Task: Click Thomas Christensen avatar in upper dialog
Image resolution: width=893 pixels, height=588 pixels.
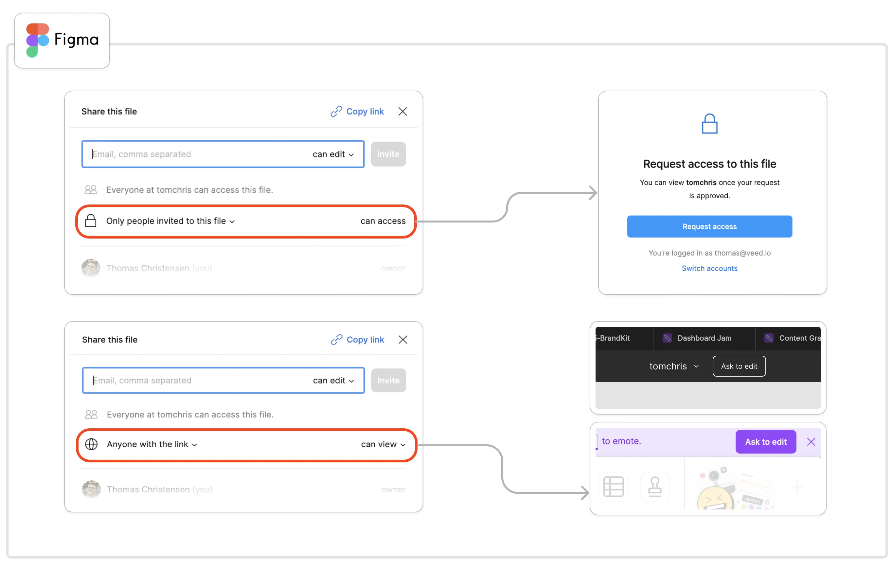Action: 90,268
